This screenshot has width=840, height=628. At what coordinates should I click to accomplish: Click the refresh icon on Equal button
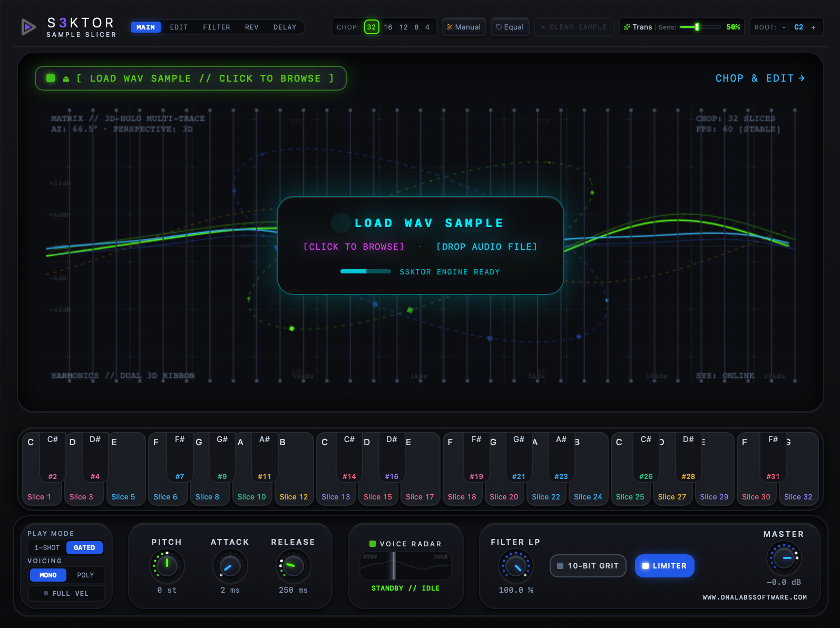[499, 27]
